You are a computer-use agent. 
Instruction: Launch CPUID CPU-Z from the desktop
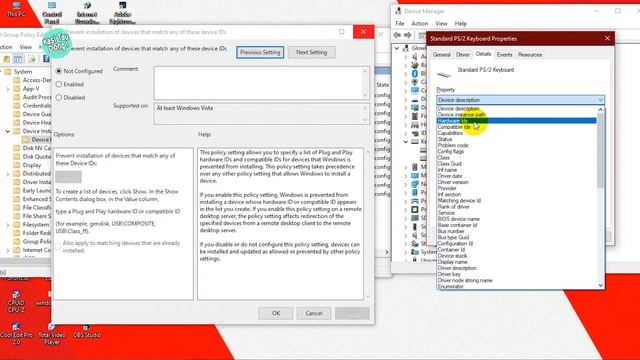coord(16,302)
